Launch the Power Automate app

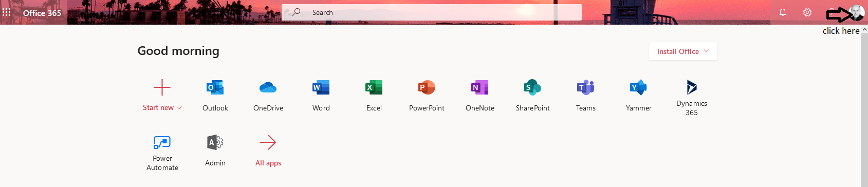[162, 153]
